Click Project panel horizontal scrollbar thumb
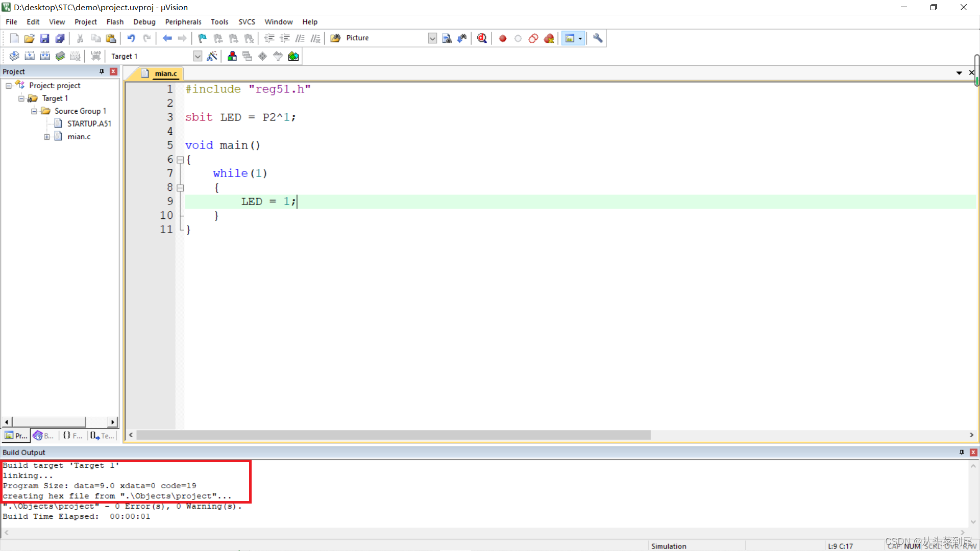 [x=49, y=422]
